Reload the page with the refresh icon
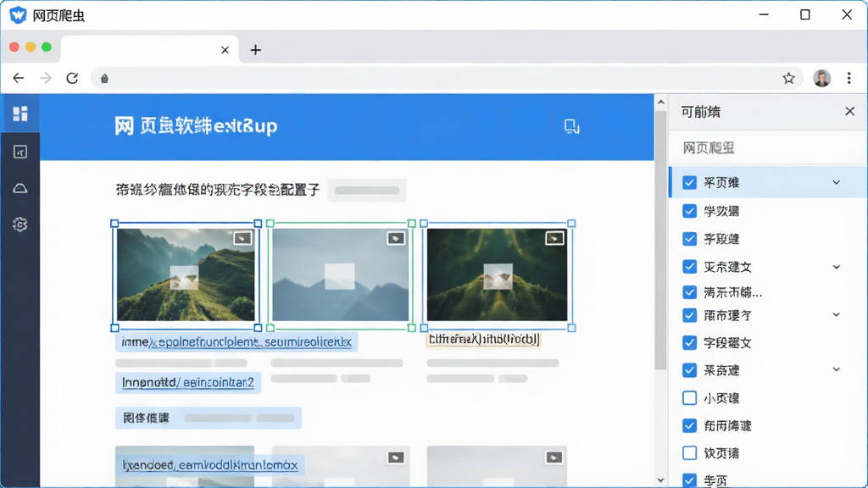868x488 pixels. tap(73, 78)
